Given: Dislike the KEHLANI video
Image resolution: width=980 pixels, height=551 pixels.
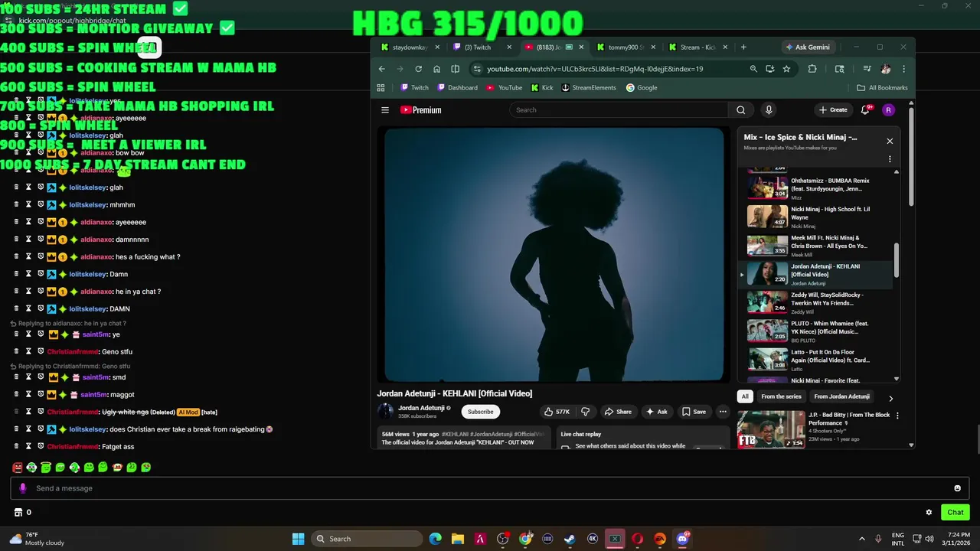Looking at the screenshot, I should point(586,412).
